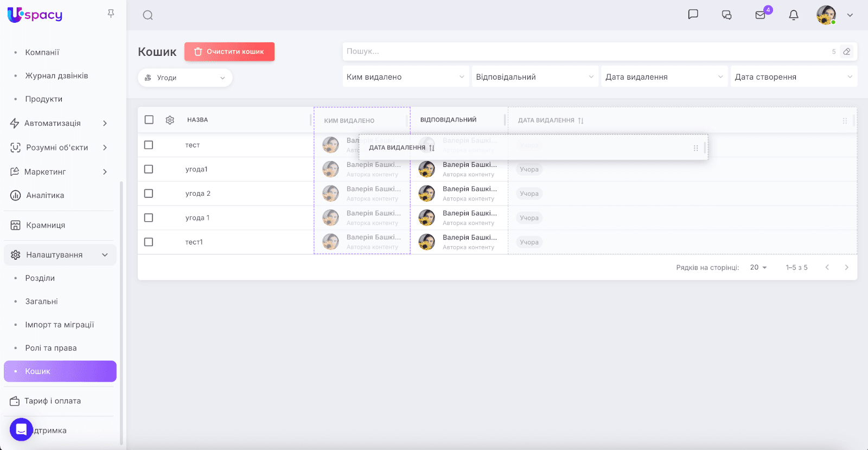This screenshot has height=450, width=868.
Task: Click into the 'Пошук...' search field
Action: click(586, 52)
